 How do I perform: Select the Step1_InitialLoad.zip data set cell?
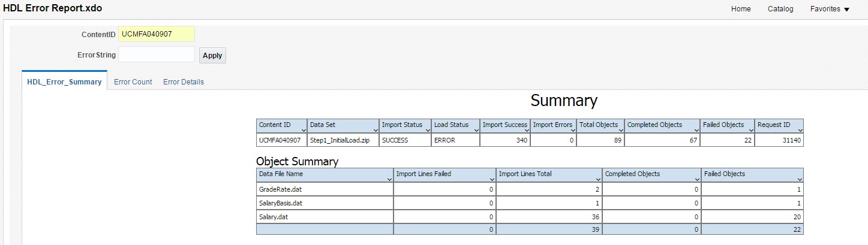(343, 140)
